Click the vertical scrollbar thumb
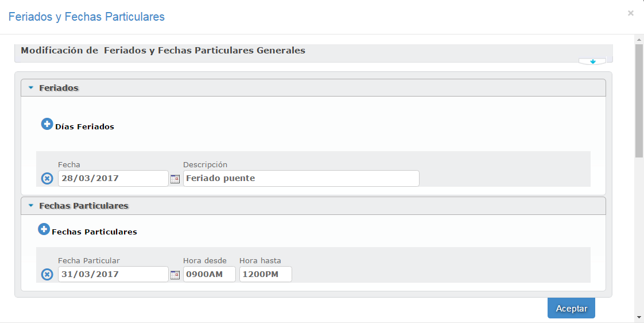This screenshot has width=644, height=323. (639, 101)
